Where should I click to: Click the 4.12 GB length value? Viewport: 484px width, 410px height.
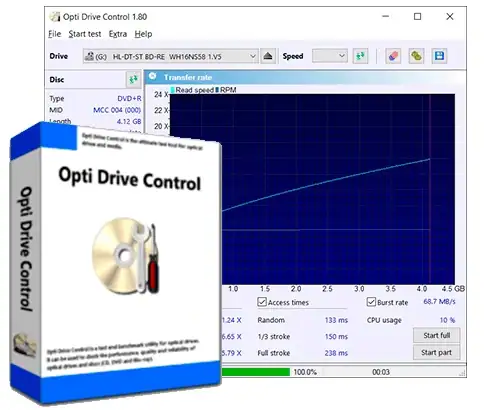[129, 121]
